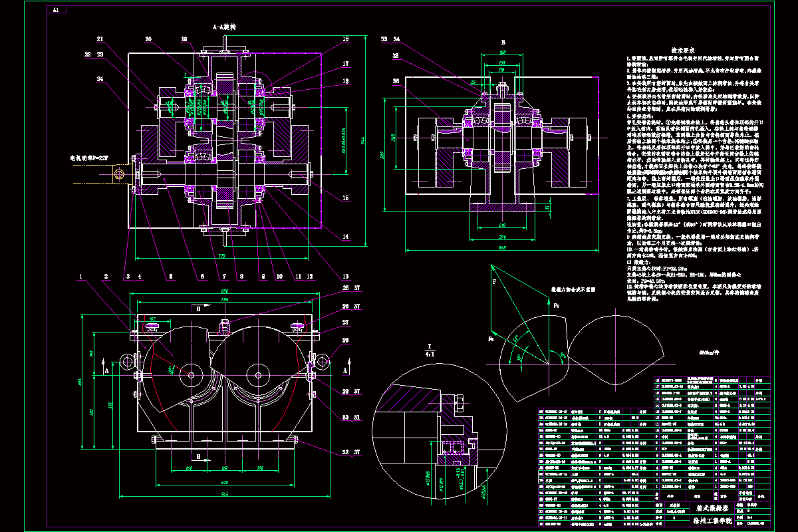798x532 pixels.
Task: Click part callout number 31
Action: coord(358,417)
